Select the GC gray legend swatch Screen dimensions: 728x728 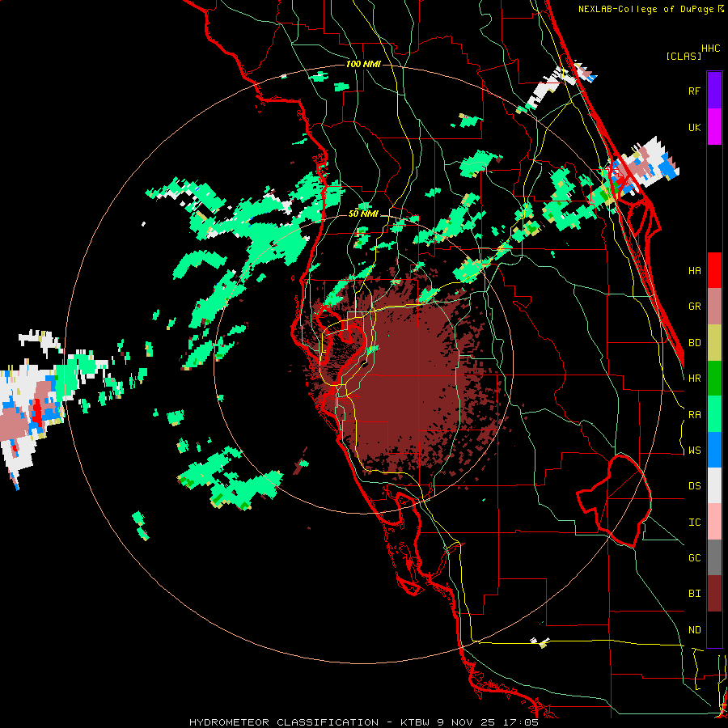tap(714, 557)
